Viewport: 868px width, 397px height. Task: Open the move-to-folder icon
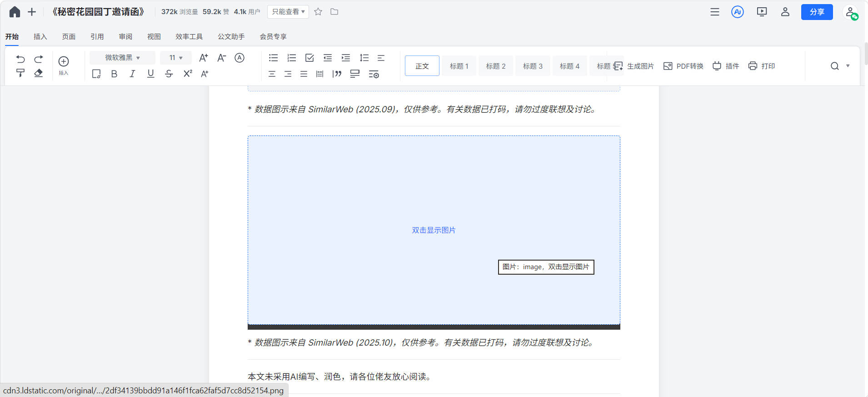tap(334, 12)
